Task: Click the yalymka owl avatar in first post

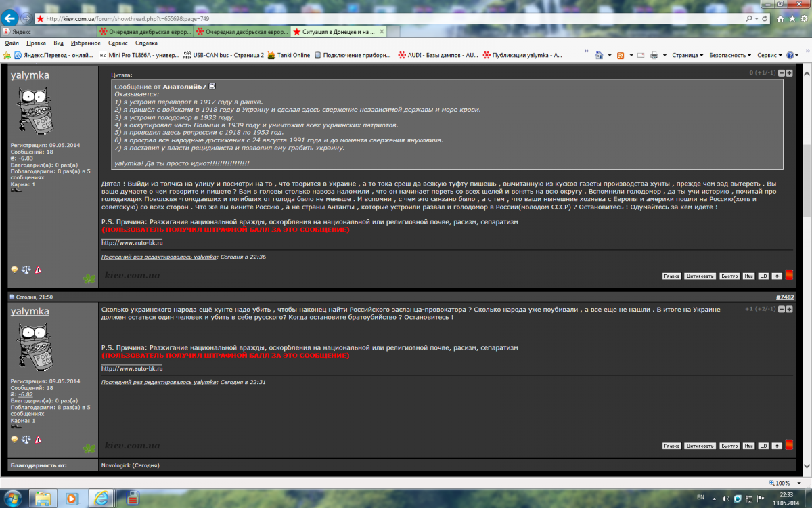Action: [34, 111]
